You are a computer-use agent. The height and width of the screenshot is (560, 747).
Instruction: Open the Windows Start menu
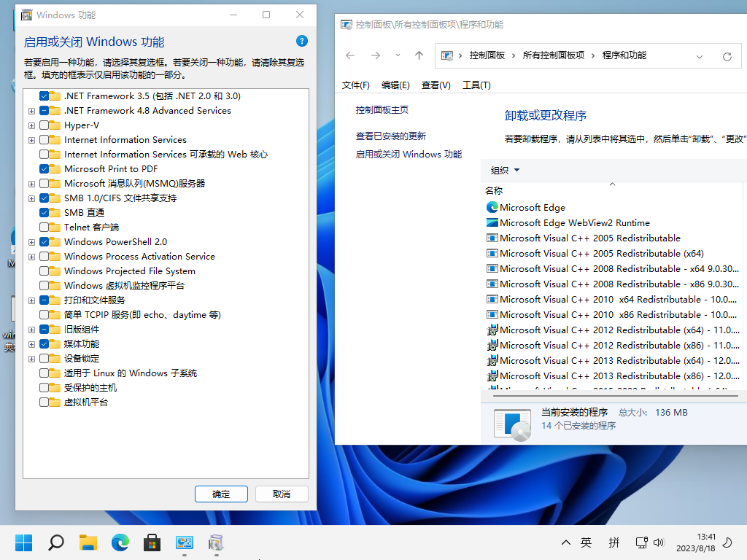click(23, 542)
